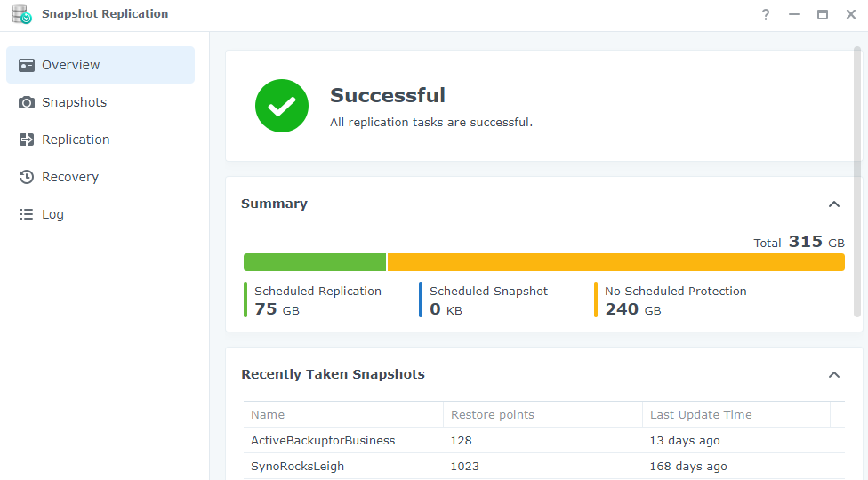Click the Overview sidebar icon
868x480 pixels.
(x=26, y=65)
